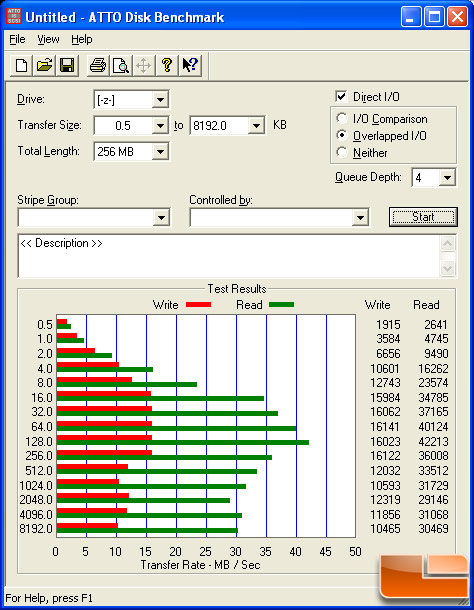The image size is (474, 610).
Task: Click the New document toolbar icon
Action: (21, 65)
